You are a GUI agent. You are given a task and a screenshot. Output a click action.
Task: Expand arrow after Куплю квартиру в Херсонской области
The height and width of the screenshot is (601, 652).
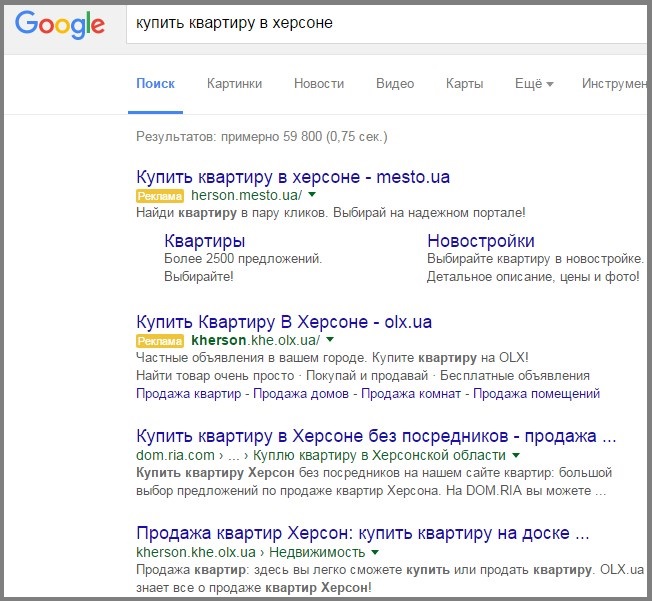(517, 455)
